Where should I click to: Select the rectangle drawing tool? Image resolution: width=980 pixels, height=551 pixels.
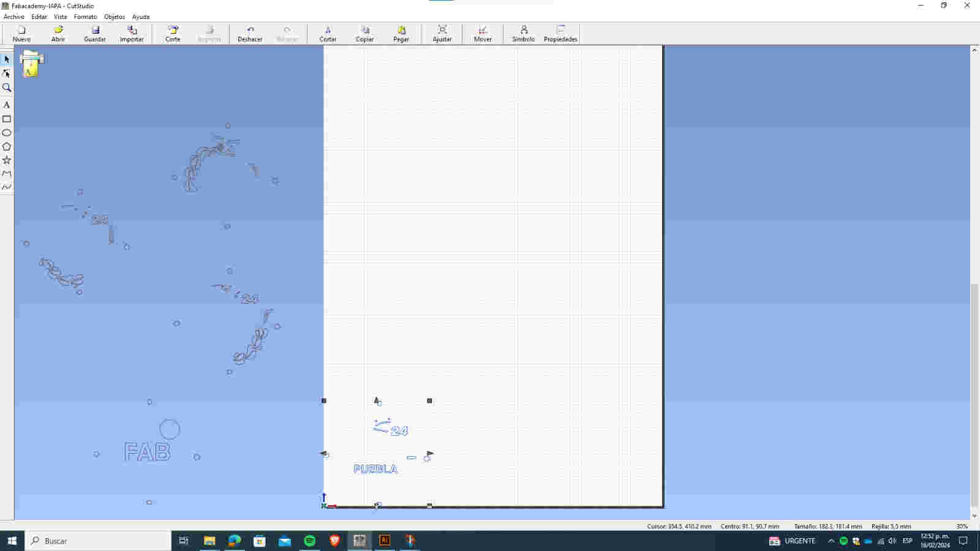pyautogui.click(x=7, y=119)
